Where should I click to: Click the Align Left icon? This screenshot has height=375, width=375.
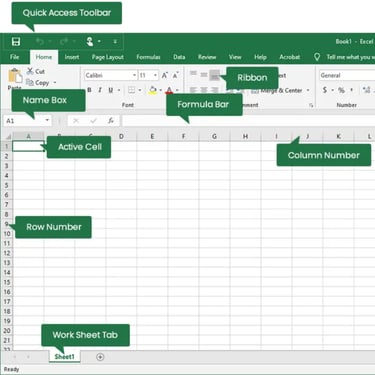193,90
